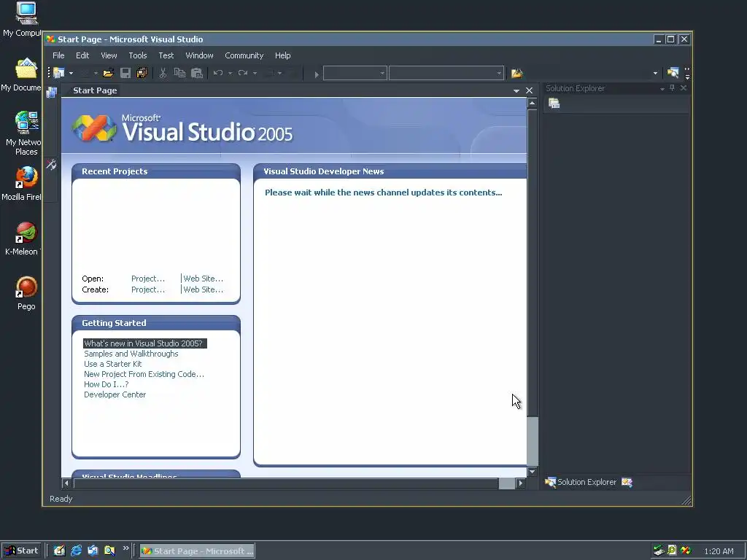747x560 pixels.
Task: Click Open Project... link in Recent Projects
Action: [x=148, y=279]
